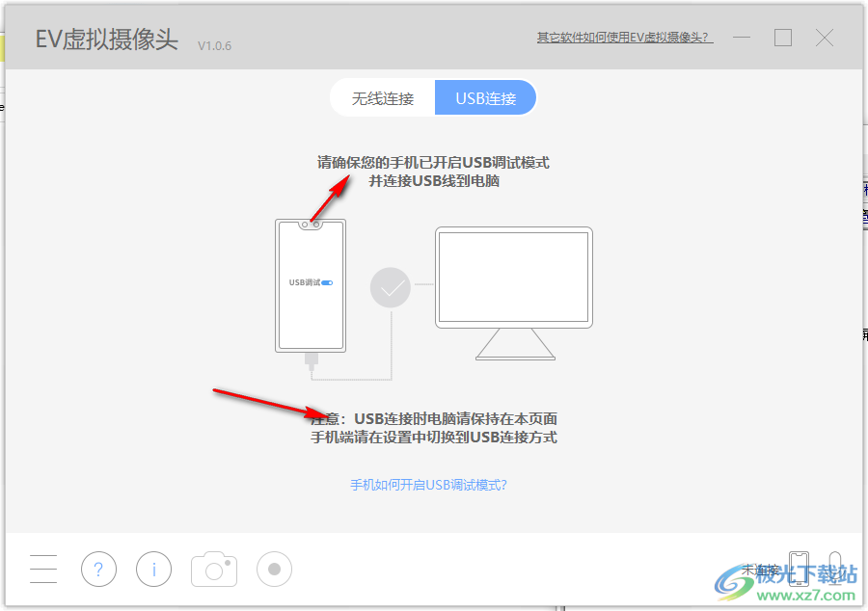Open the info (i) icon
Screen dimensions: 868x611
[x=153, y=569]
